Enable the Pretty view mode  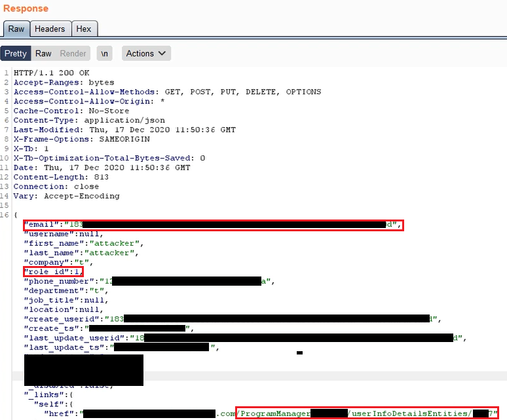15,54
